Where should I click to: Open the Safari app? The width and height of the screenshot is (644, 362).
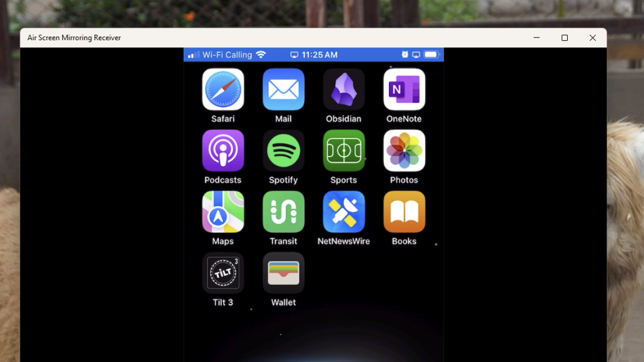pos(223,89)
